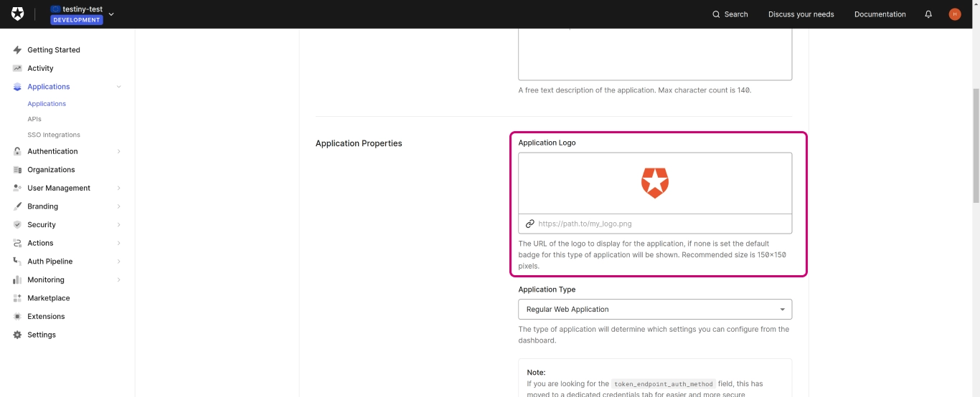The height and width of the screenshot is (397, 980).
Task: Open the user avatar menu
Action: coord(954,14)
